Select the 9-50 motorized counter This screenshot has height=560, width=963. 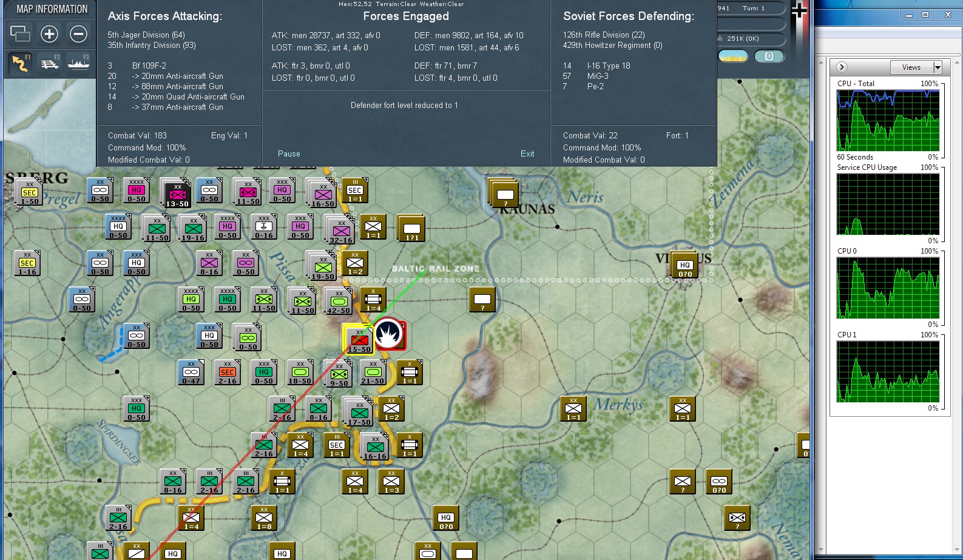339,374
